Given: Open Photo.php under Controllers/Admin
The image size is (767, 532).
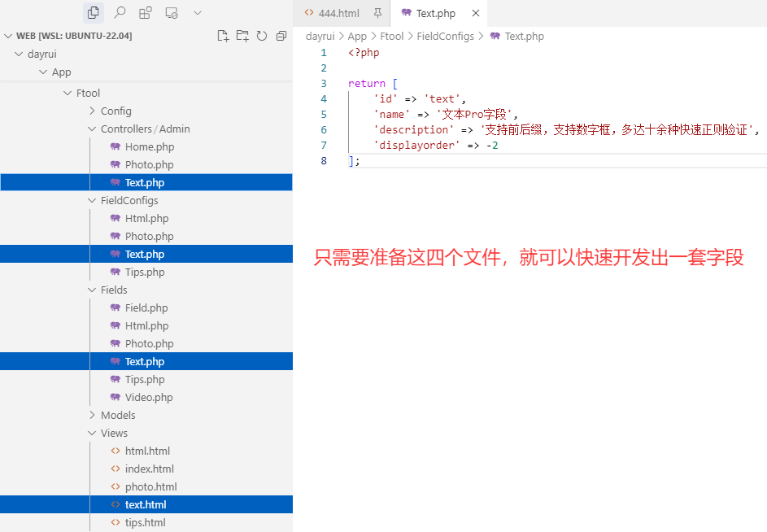Looking at the screenshot, I should click(146, 164).
